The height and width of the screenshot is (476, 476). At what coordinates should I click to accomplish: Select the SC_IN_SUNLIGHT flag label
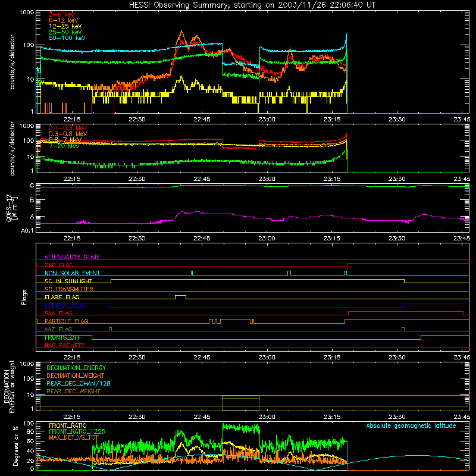click(68, 281)
